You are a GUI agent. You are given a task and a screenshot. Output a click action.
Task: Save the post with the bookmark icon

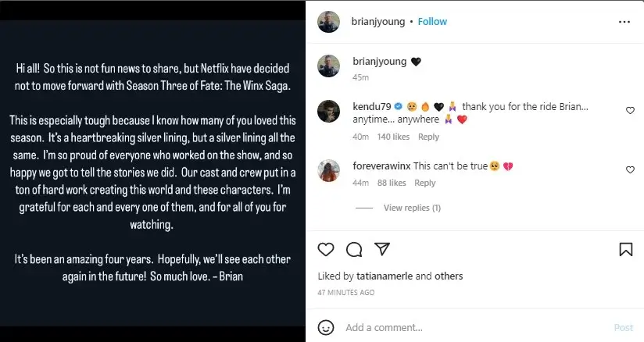pyautogui.click(x=625, y=249)
